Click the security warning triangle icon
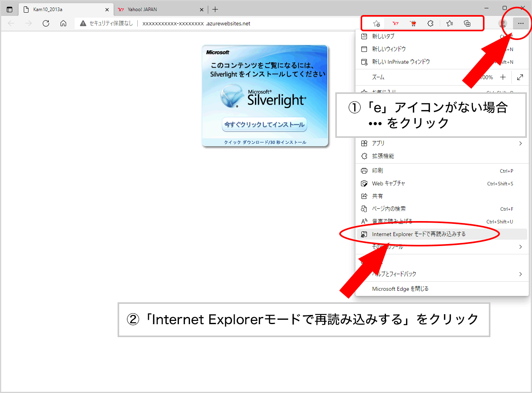This screenshot has width=532, height=393. 83,23
